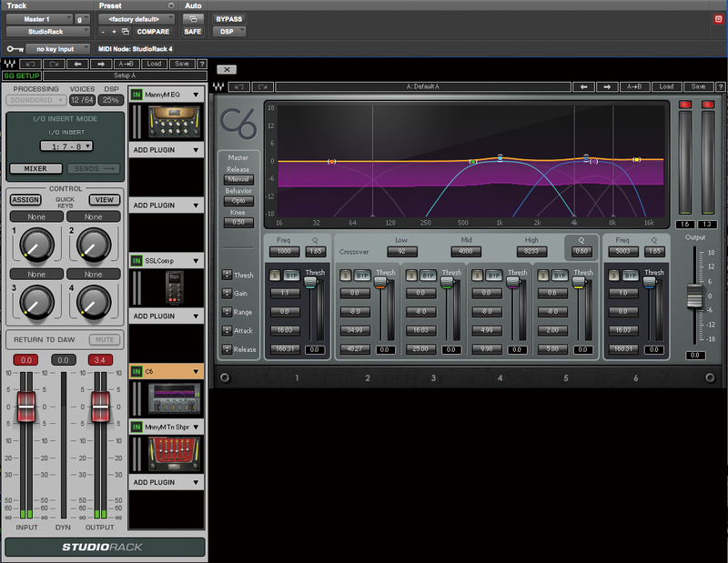Click the red target icon in plugin header
728x563 pixels.
point(718,19)
